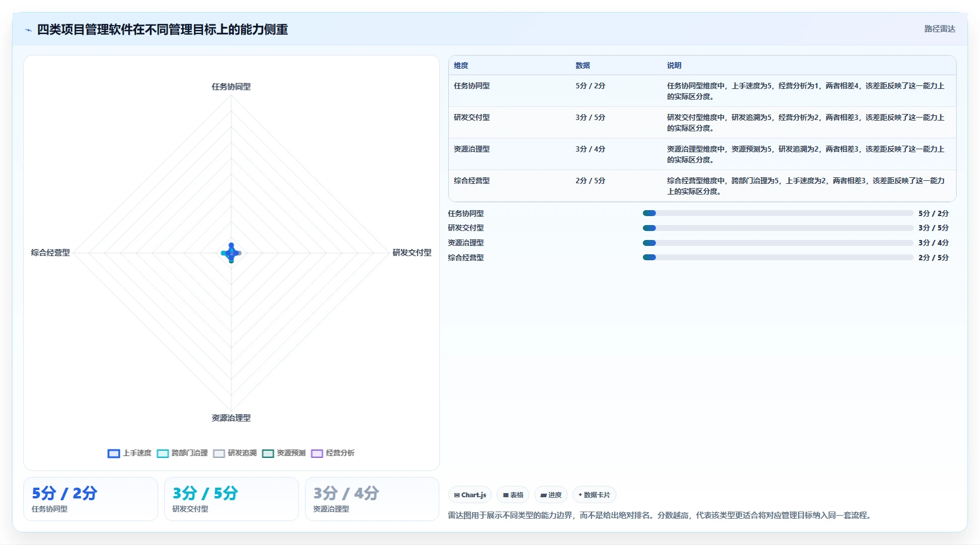The width and height of the screenshot is (980, 545).
Task: Toggle the 上手速度 legend swatch
Action: pyautogui.click(x=114, y=454)
